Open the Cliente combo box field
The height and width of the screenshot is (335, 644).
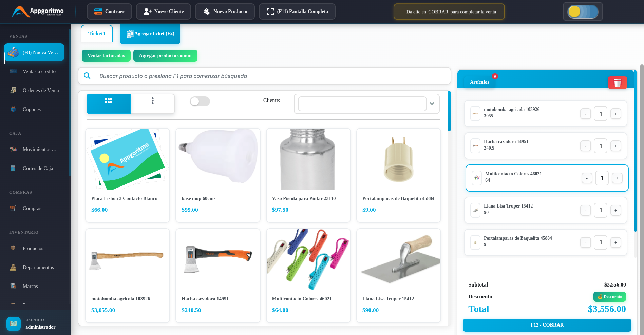tap(362, 104)
